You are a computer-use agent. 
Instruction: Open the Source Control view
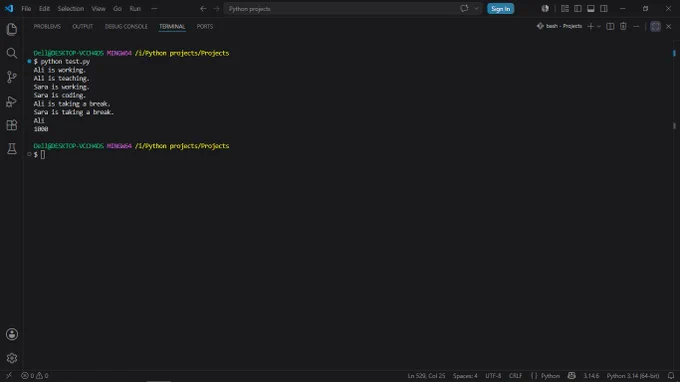tap(12, 77)
